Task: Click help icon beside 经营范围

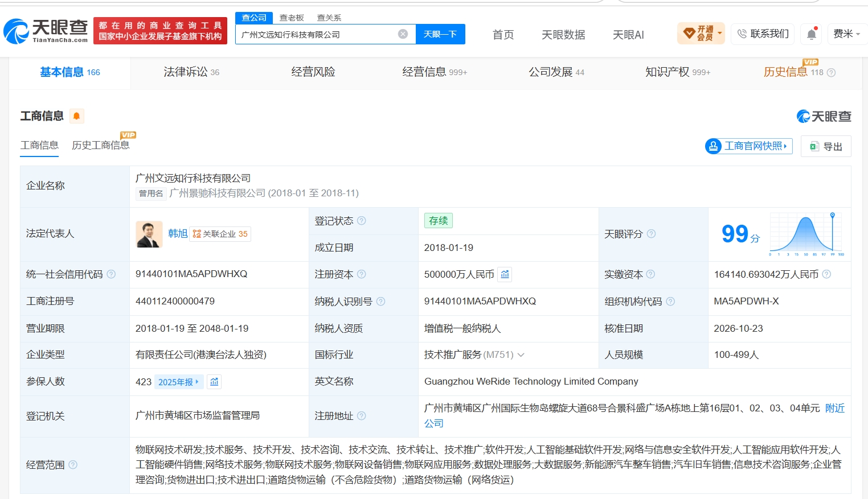Action: [73, 465]
